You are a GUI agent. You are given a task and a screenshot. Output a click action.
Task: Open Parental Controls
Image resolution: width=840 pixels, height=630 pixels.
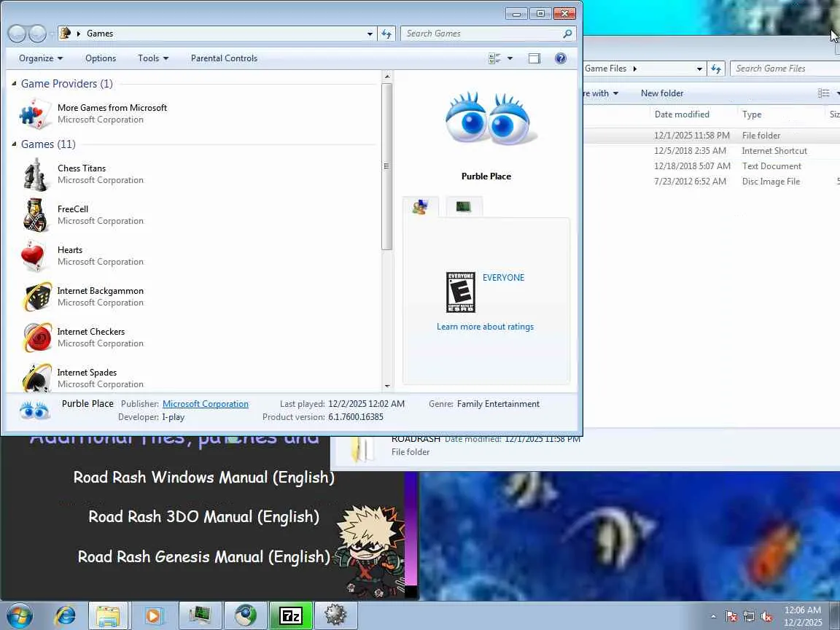click(x=224, y=58)
